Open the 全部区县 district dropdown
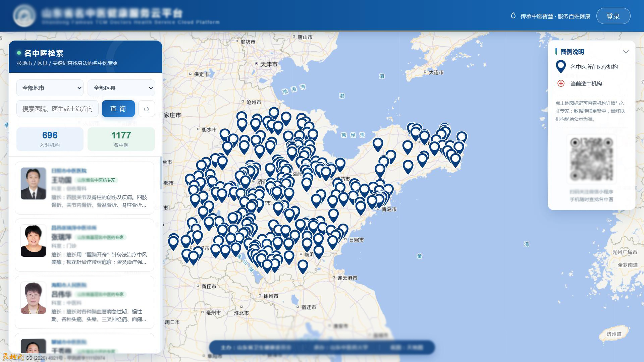 [121, 88]
